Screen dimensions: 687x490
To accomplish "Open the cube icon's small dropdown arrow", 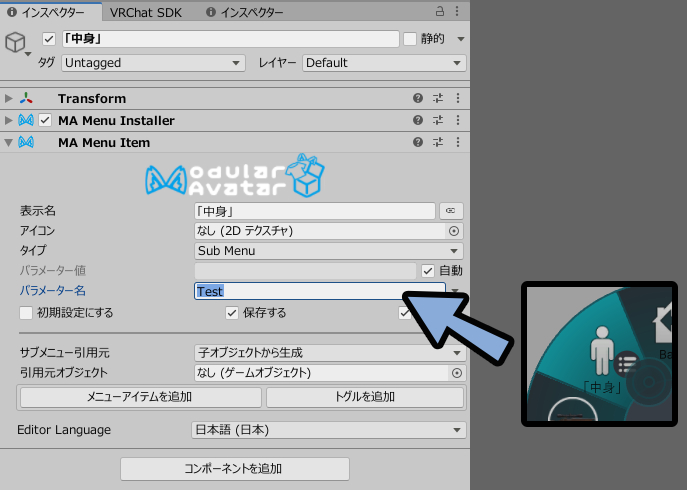I will click(28, 54).
